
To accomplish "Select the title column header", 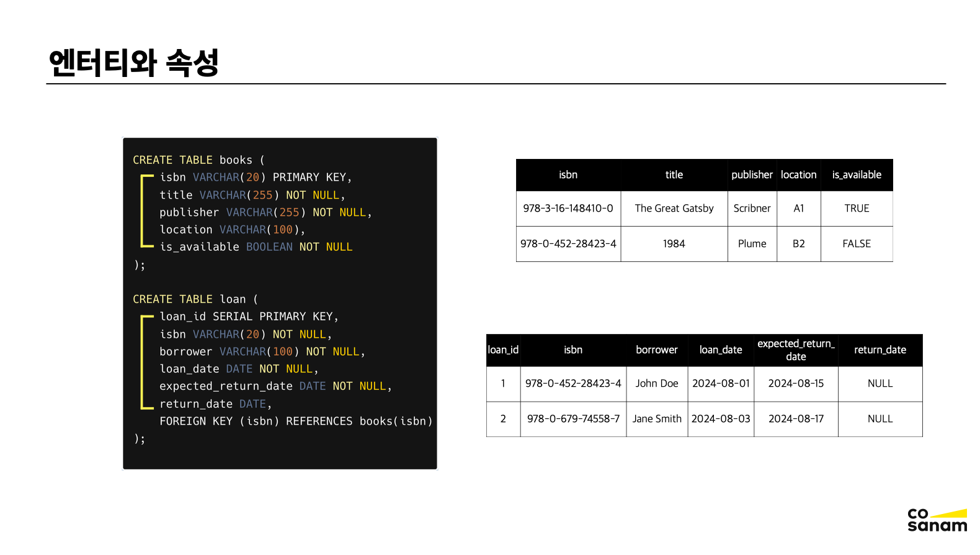I will [674, 175].
